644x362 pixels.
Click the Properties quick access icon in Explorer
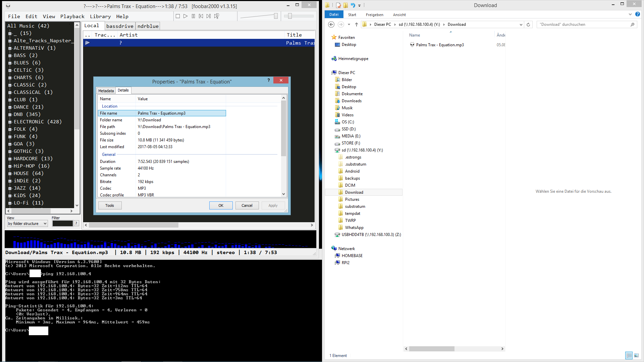point(338,5)
